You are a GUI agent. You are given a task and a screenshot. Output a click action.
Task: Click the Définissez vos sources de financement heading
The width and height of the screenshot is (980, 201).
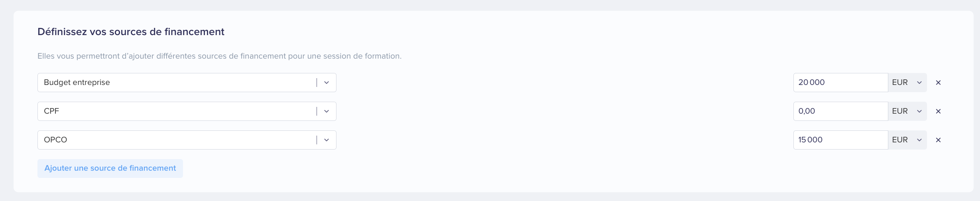click(131, 32)
